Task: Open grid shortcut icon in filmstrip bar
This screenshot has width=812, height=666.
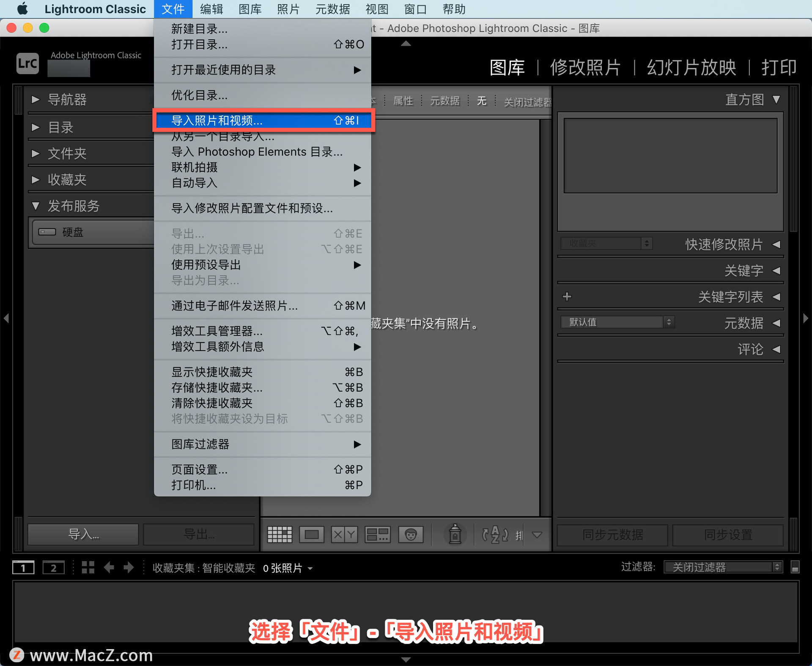Action: 88,567
